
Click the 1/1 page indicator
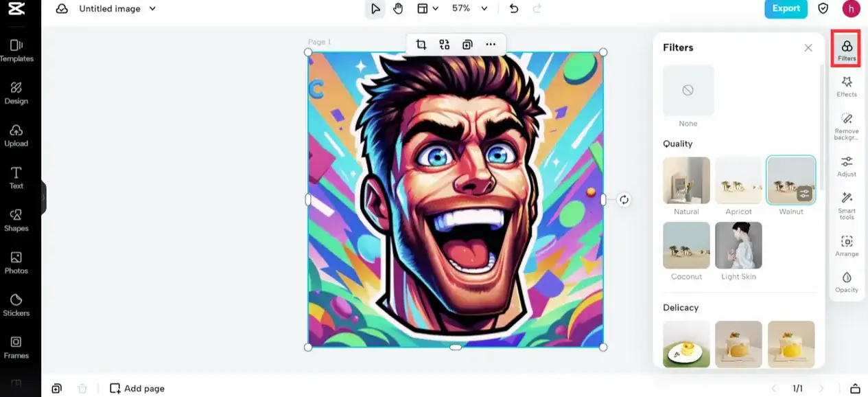click(798, 389)
